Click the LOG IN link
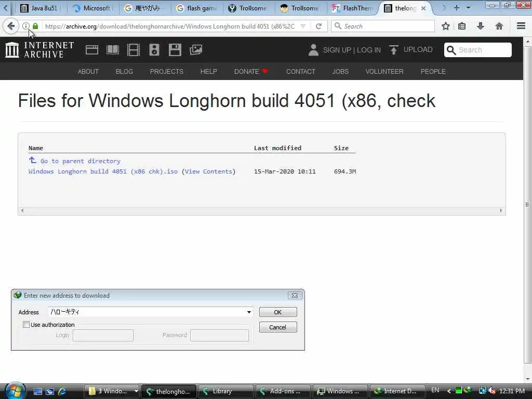 pyautogui.click(x=369, y=50)
